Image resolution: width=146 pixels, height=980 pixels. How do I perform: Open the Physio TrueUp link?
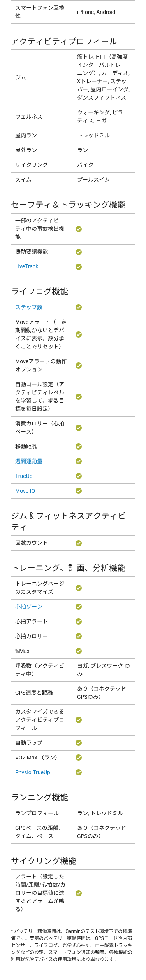[33, 772]
